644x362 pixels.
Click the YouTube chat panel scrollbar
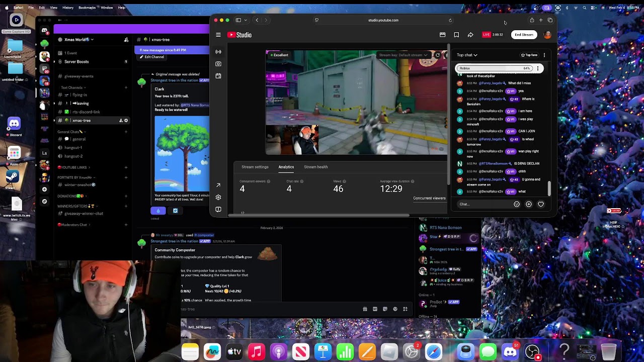(549, 188)
